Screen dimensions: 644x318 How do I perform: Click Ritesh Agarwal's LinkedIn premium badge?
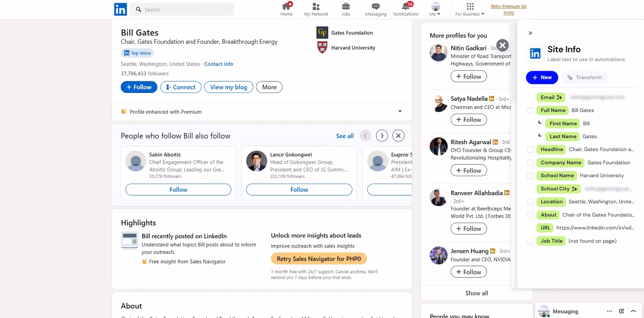point(495,142)
